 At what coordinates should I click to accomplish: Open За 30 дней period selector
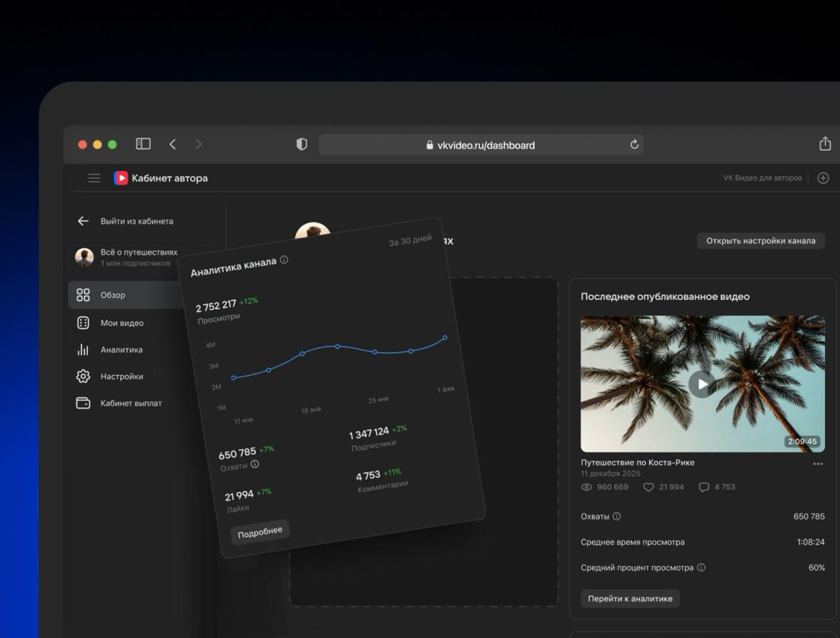(x=410, y=241)
